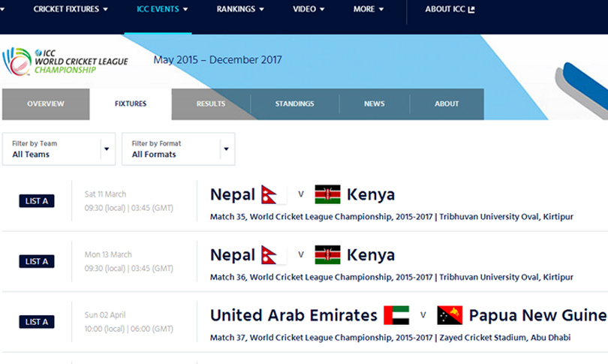Click the List A badge for Match 36
The height and width of the screenshot is (364, 608).
pos(37,261)
